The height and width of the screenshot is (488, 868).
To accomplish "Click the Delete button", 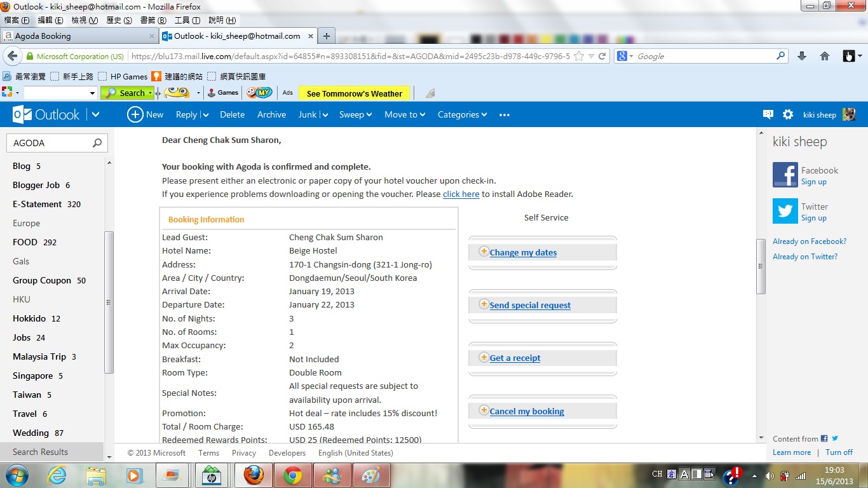I will point(232,114).
